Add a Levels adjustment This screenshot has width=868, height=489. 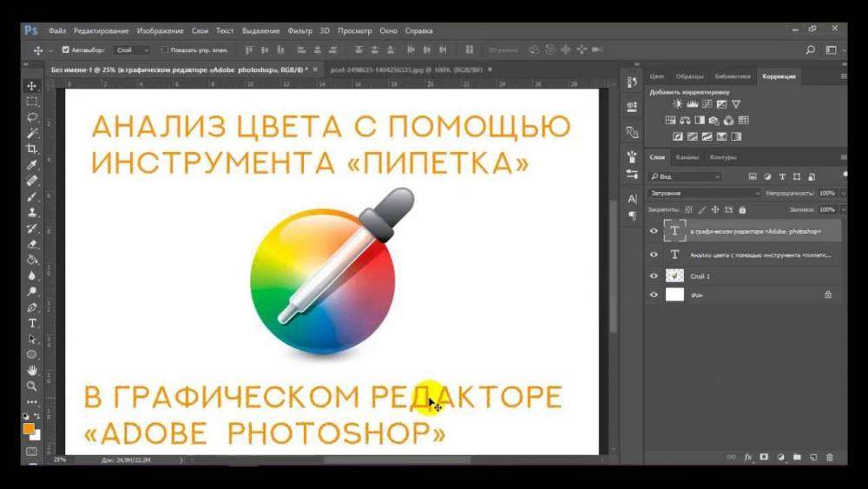(x=692, y=103)
